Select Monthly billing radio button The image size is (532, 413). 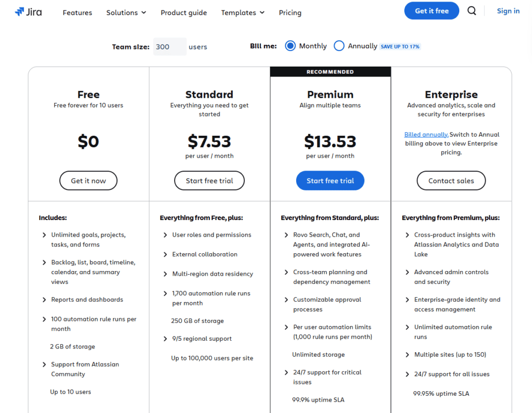coord(290,46)
